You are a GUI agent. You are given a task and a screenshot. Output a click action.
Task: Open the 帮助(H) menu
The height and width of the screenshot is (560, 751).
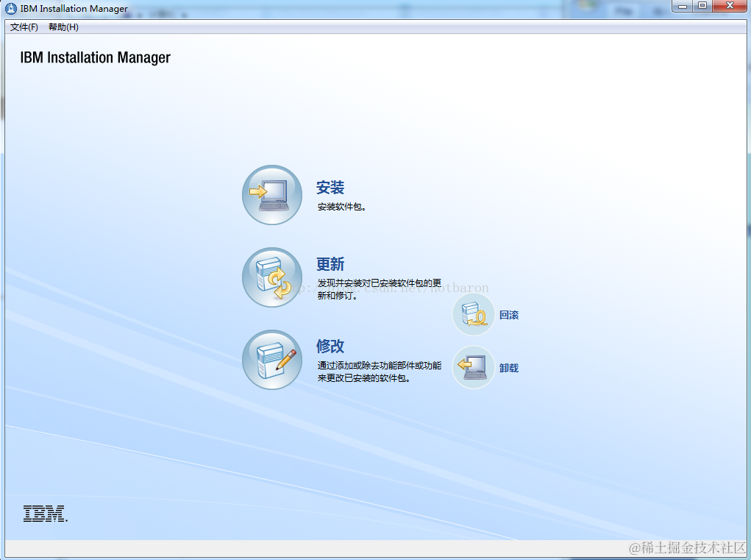63,27
